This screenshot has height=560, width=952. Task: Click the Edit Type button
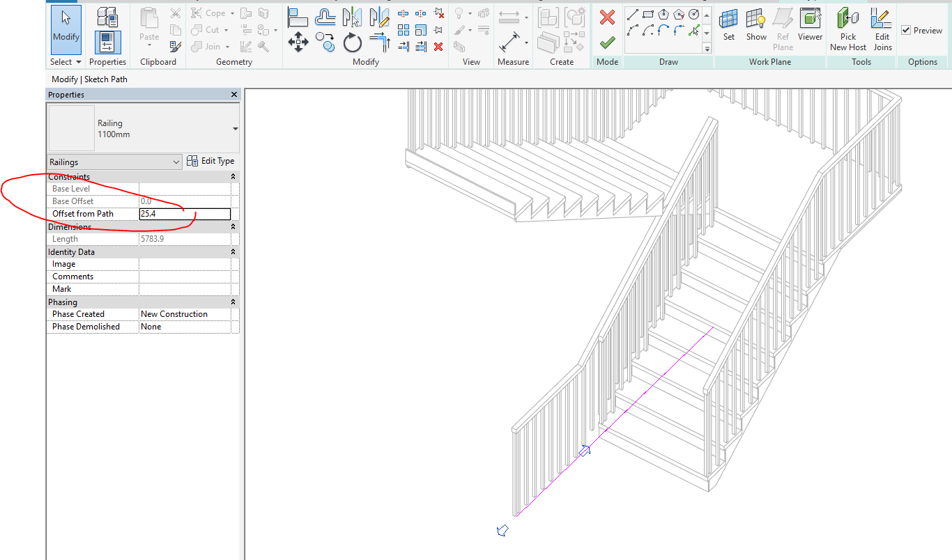(x=210, y=162)
